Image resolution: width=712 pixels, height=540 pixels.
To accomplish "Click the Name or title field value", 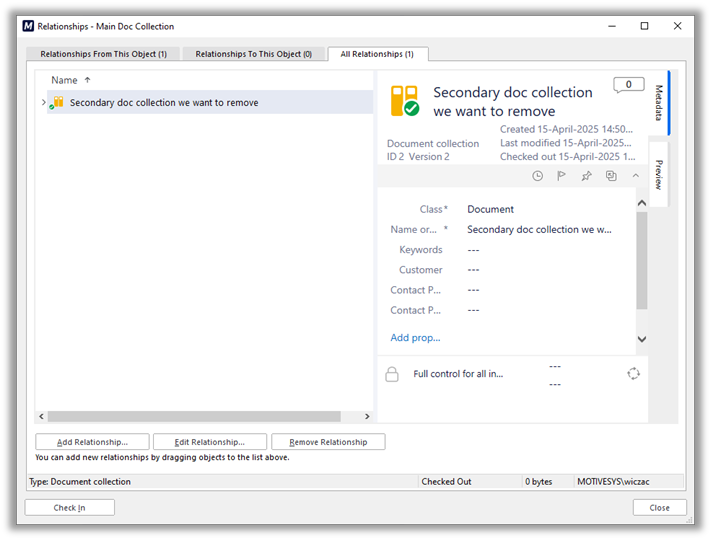I will pos(539,230).
